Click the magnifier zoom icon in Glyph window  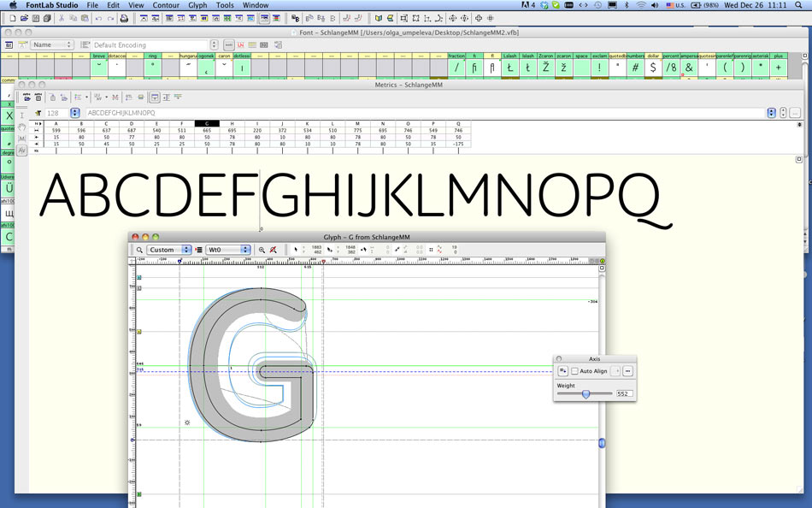pyautogui.click(x=139, y=250)
